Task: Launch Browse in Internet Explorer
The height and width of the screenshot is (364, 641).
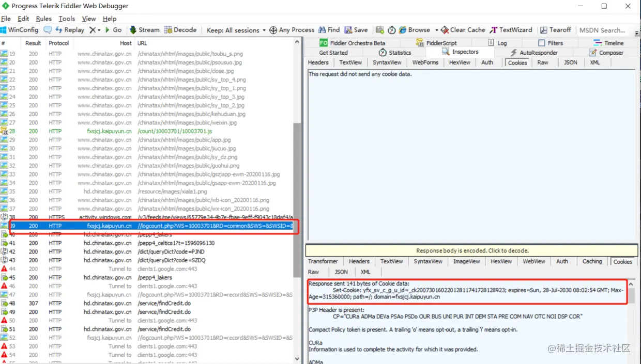Action: [414, 30]
